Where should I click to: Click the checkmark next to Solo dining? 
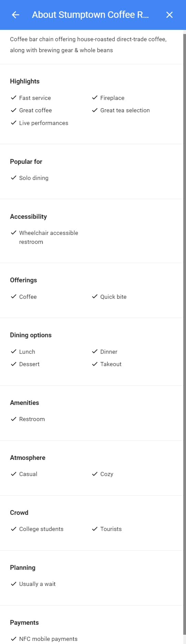point(13,178)
